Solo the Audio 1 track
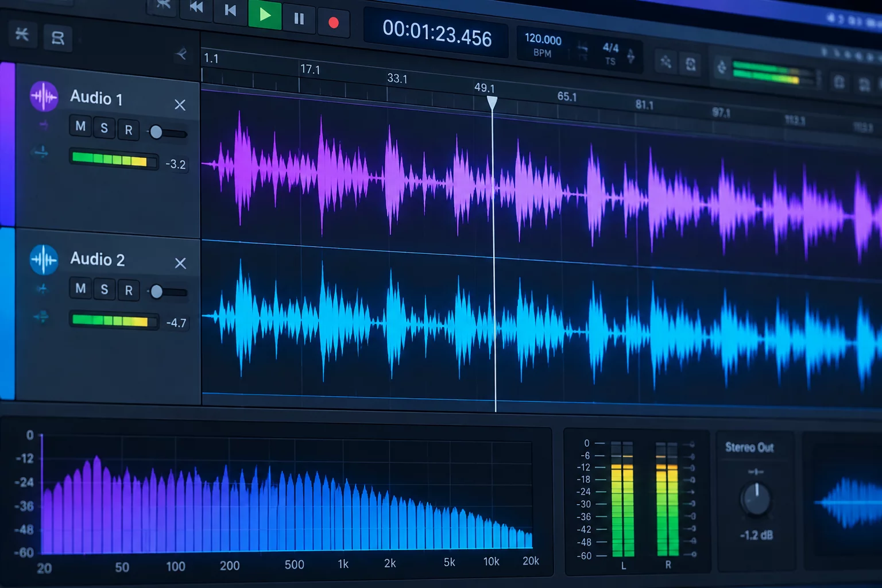This screenshot has height=588, width=882. coord(105,128)
